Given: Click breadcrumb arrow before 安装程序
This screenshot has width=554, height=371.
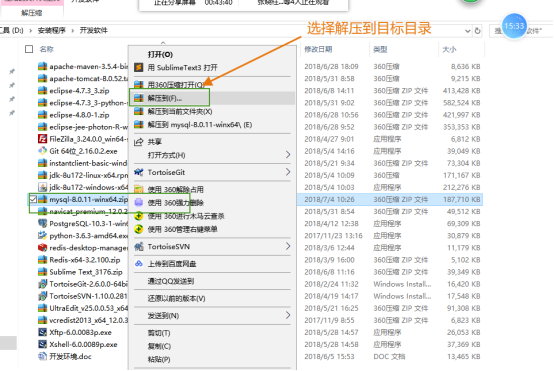Looking at the screenshot, I should [31, 31].
